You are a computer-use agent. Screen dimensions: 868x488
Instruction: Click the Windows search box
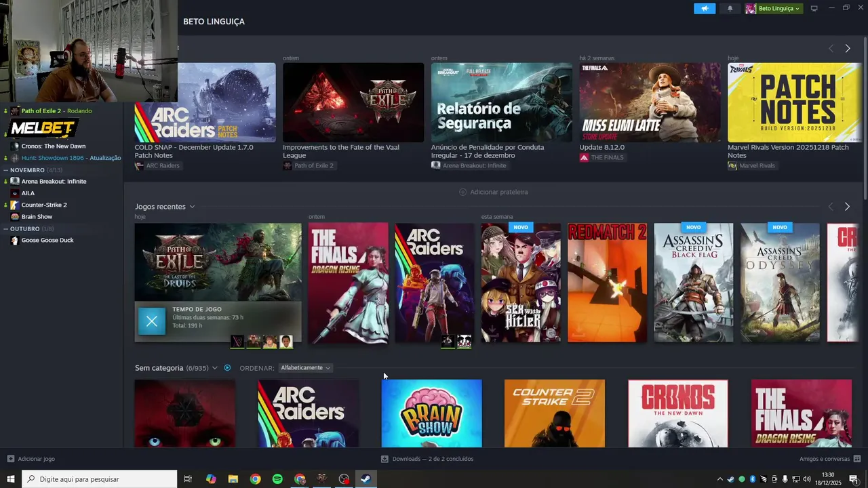(100, 479)
